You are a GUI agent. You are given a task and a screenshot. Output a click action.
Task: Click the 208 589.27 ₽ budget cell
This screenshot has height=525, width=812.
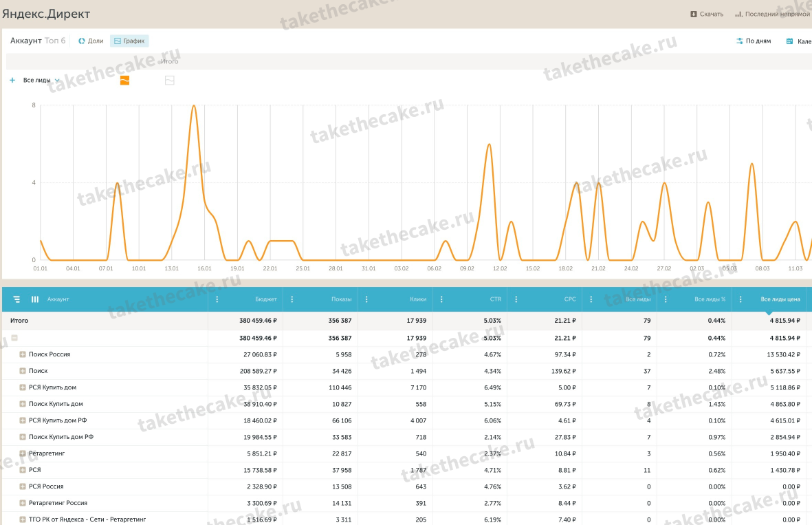point(258,371)
